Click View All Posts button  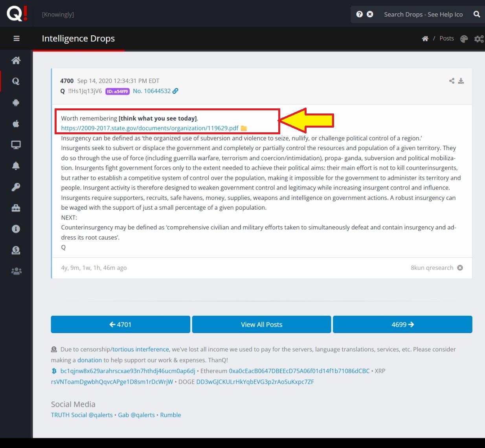(x=262, y=324)
